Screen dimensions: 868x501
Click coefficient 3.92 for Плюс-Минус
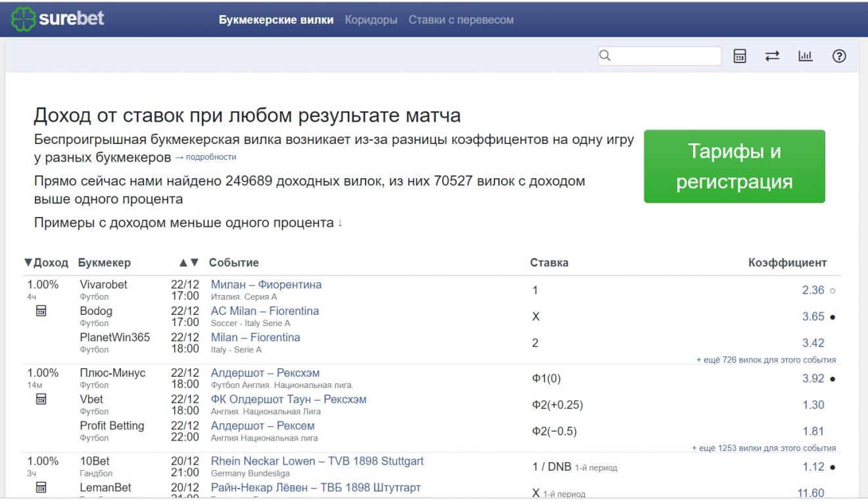tap(813, 378)
